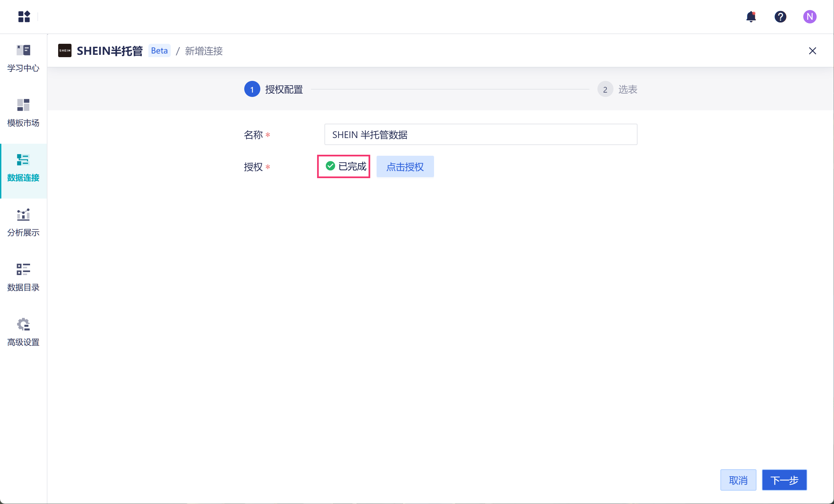Open 分析展示 from the sidebar
Viewport: 834px width, 504px height.
click(x=23, y=223)
